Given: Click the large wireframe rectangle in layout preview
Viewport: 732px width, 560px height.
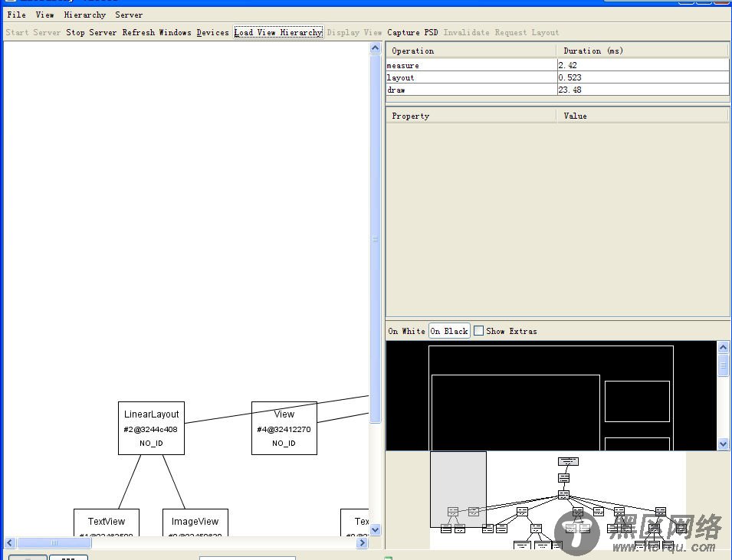Looking at the screenshot, I should 516,413.
